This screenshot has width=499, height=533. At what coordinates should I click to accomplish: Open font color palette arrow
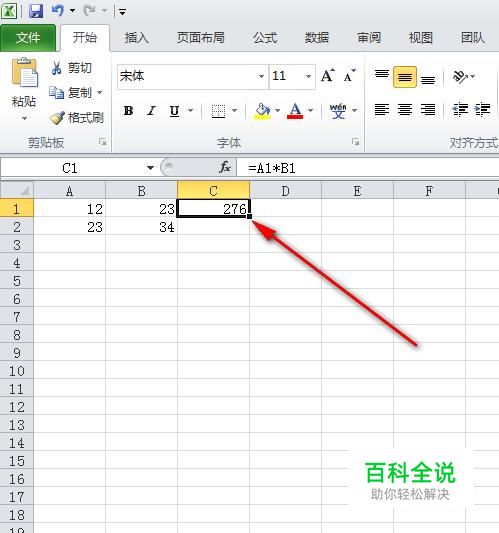click(x=311, y=110)
